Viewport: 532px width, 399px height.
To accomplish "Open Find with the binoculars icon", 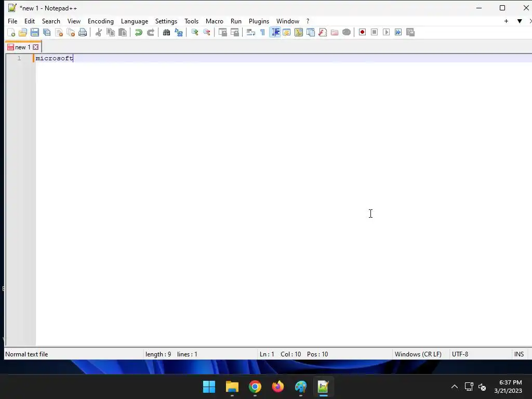I will point(167,32).
